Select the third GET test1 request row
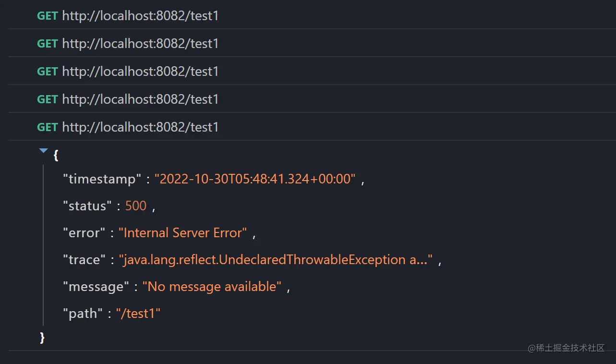This screenshot has height=364, width=616. [312, 71]
